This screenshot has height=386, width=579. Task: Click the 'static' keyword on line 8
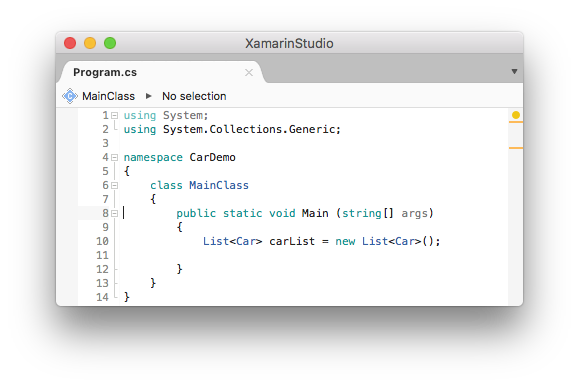(243, 214)
